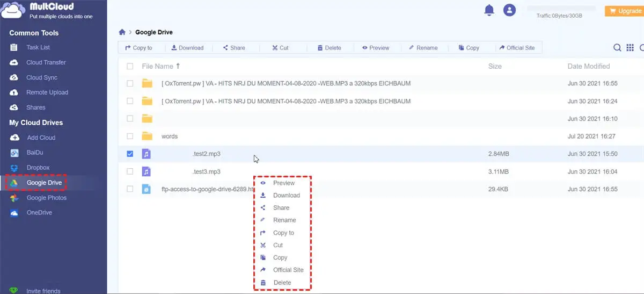Click Rename in the toolbar
Image resolution: width=644 pixels, height=294 pixels.
(x=423, y=48)
